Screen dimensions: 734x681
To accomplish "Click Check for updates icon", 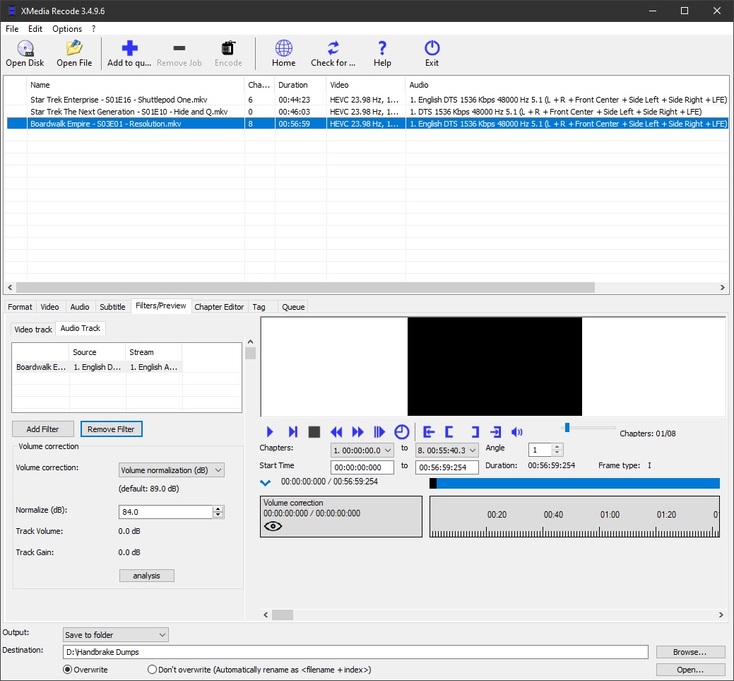I will tap(333, 48).
